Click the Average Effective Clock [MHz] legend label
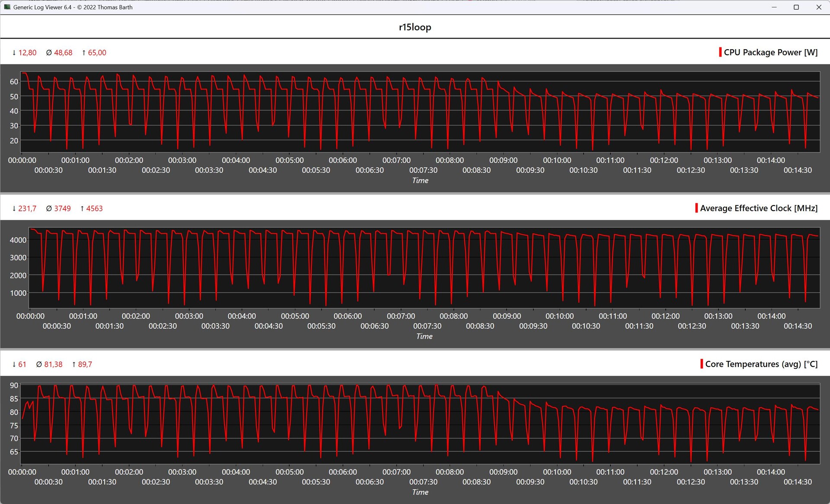This screenshot has height=504, width=830. point(759,208)
